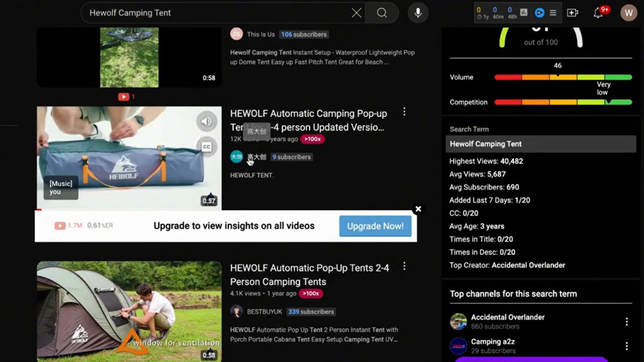
Task: Click the search magnifying glass icon
Action: tap(382, 13)
